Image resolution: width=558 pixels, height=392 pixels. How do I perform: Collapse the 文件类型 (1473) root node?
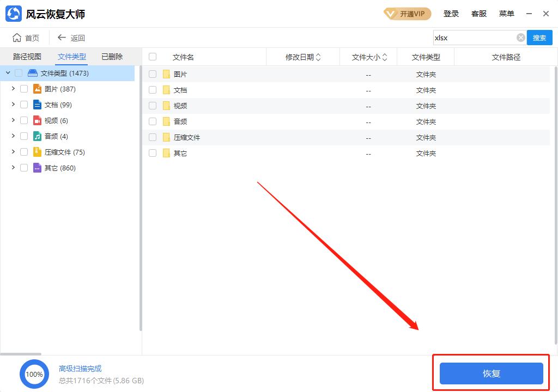pos(8,72)
